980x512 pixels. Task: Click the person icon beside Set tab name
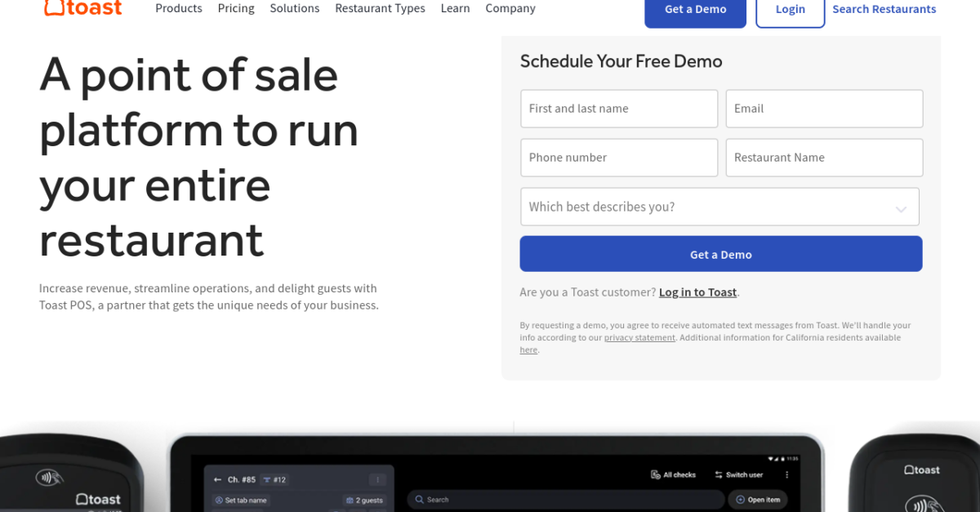[219, 499]
